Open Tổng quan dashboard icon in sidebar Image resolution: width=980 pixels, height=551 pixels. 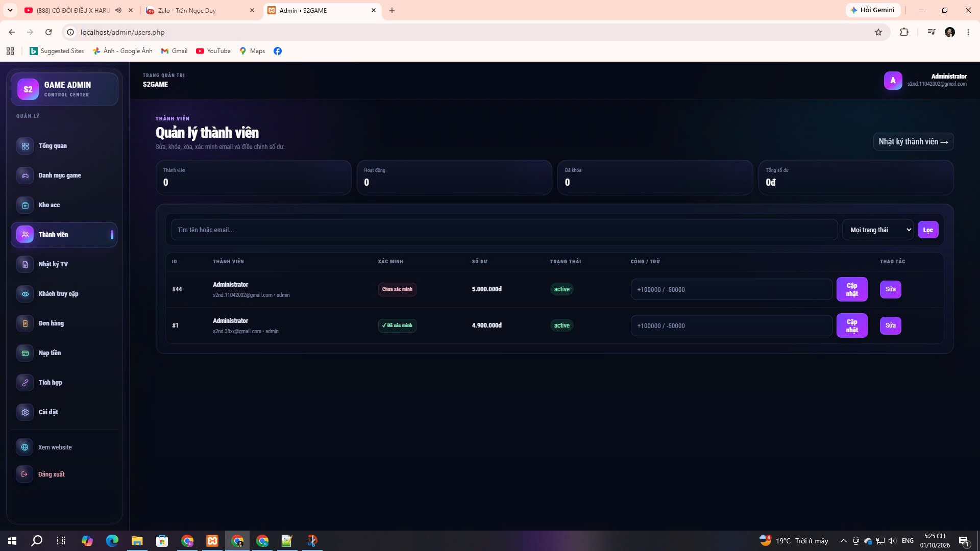tap(25, 146)
